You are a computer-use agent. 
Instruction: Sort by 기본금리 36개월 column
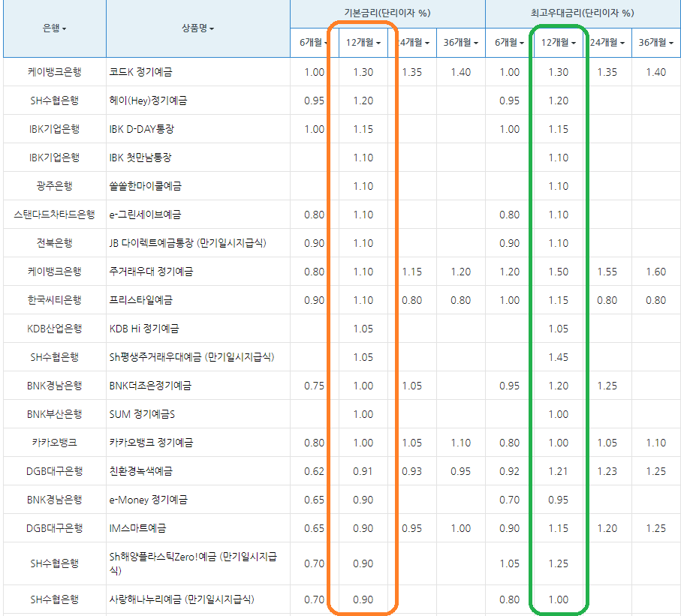click(460, 43)
